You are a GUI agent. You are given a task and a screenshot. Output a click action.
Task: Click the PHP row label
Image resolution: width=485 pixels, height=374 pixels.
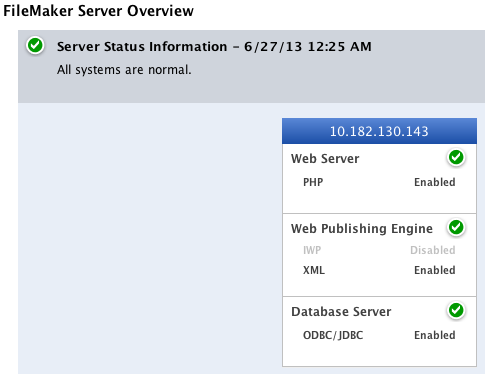[x=313, y=182]
